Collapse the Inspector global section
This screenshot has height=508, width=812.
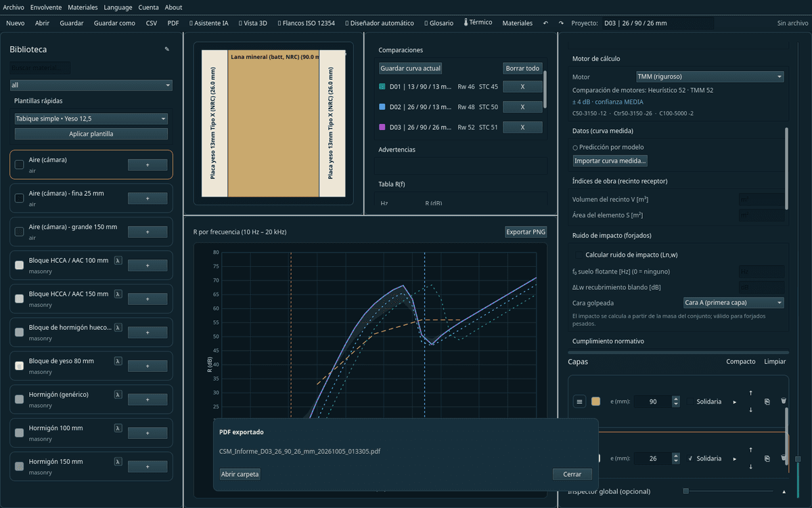pyautogui.click(x=784, y=491)
